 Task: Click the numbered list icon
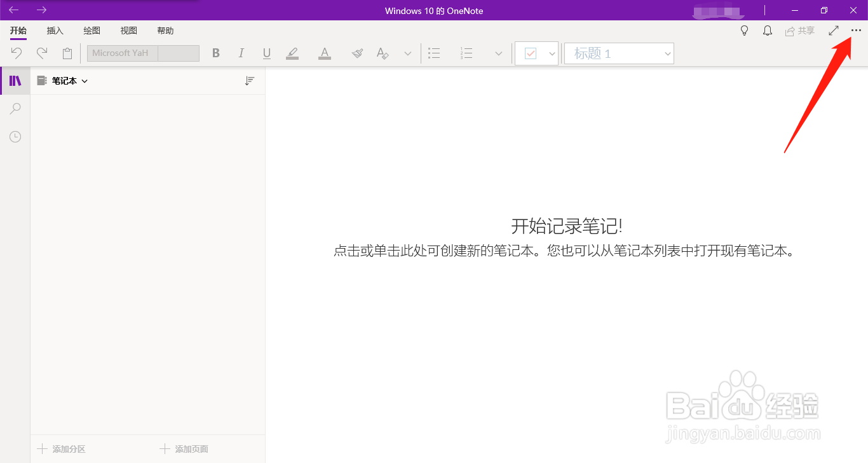tap(466, 53)
